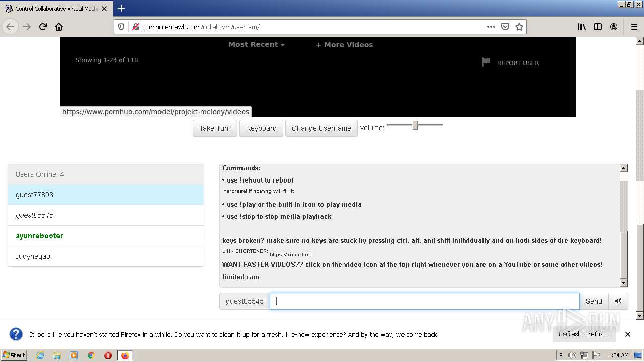Click the https://trimm.link link shortener text
Image resolution: width=644 pixels, height=362 pixels.
290,255
